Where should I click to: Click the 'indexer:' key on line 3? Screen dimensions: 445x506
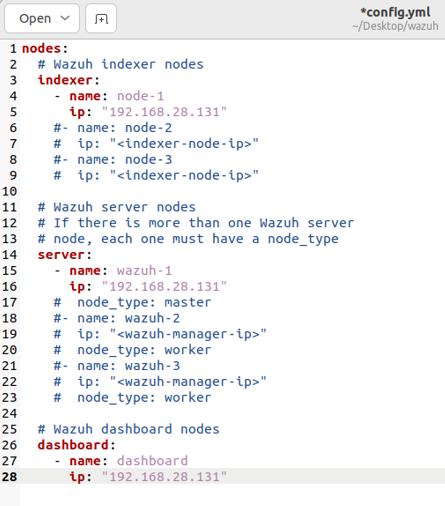tap(69, 80)
